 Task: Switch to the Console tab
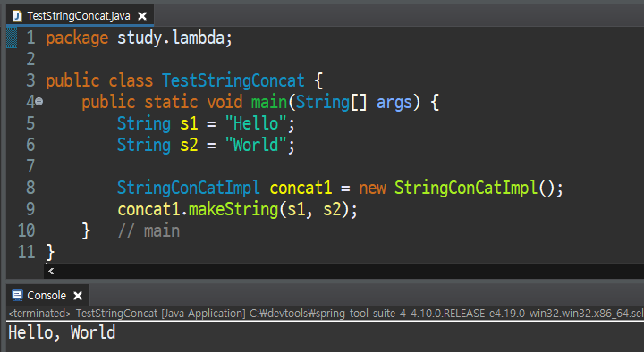[47, 296]
